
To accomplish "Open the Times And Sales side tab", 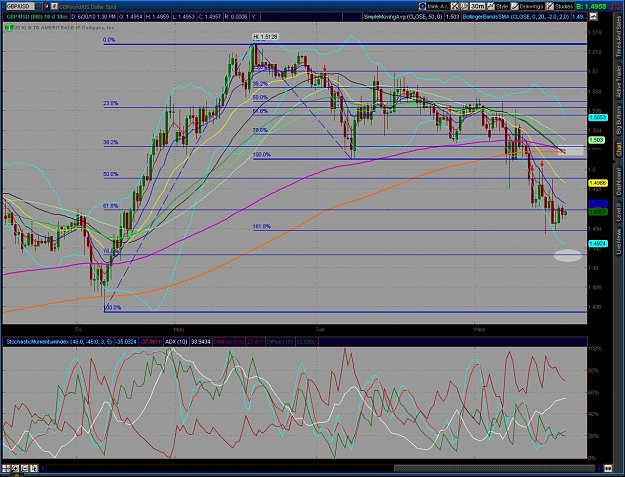I will 618,37.
